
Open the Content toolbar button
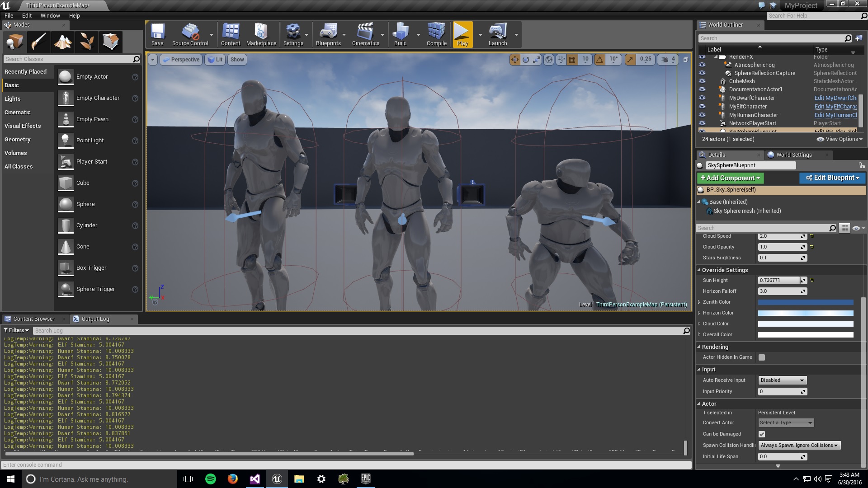pos(231,34)
